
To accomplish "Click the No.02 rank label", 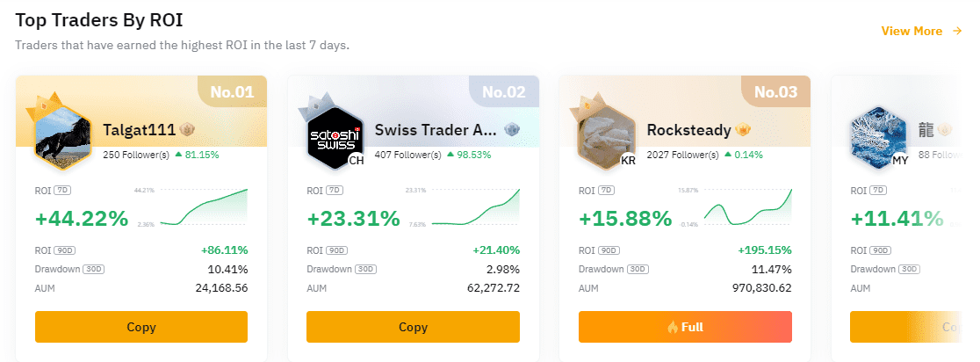I will tap(504, 92).
